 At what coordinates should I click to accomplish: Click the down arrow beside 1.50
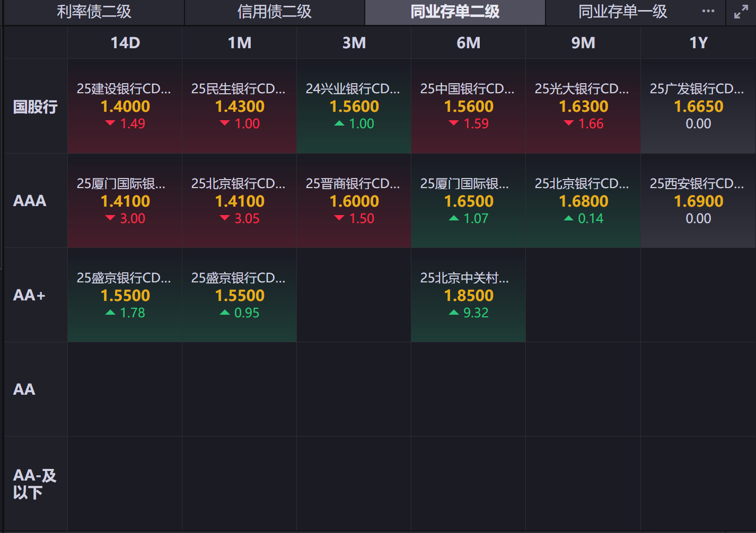[339, 218]
